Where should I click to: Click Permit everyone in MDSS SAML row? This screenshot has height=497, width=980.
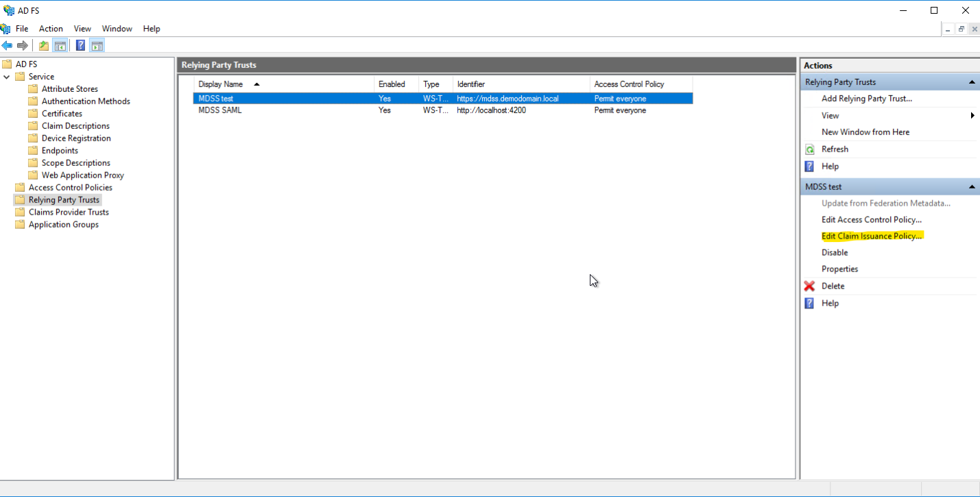click(620, 110)
